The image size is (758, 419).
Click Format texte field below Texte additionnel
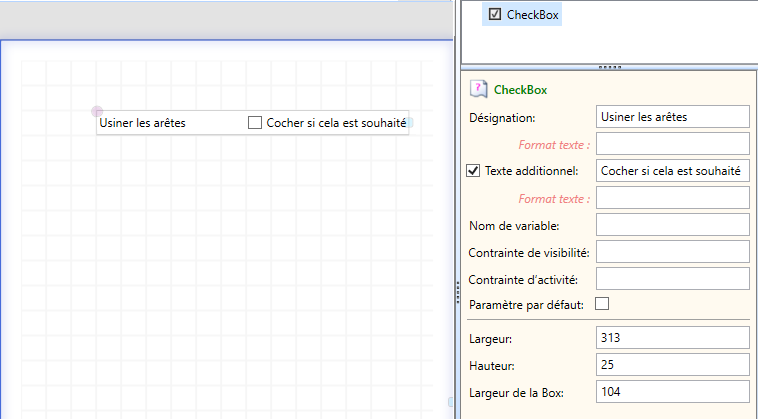[x=672, y=198]
